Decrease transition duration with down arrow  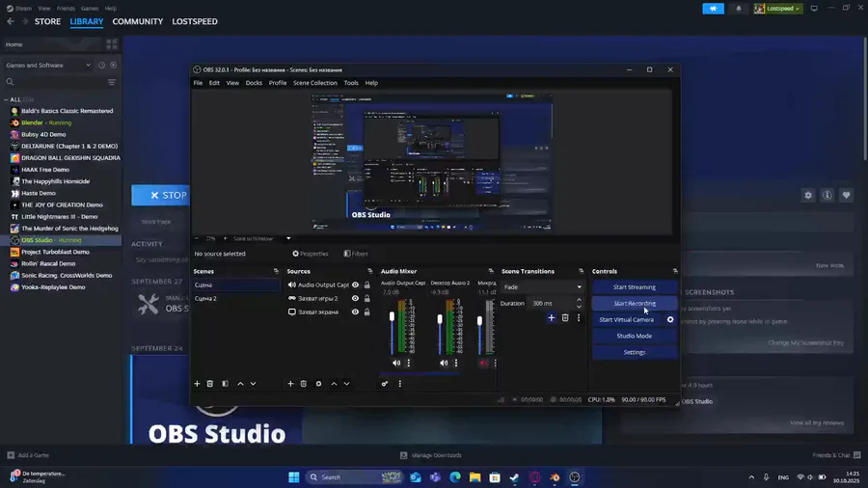[x=579, y=306]
